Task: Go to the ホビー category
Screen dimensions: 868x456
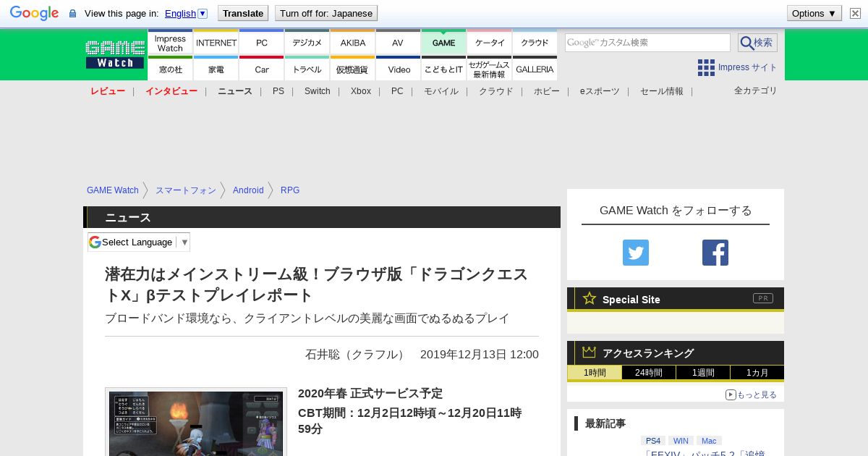Action: (x=547, y=91)
